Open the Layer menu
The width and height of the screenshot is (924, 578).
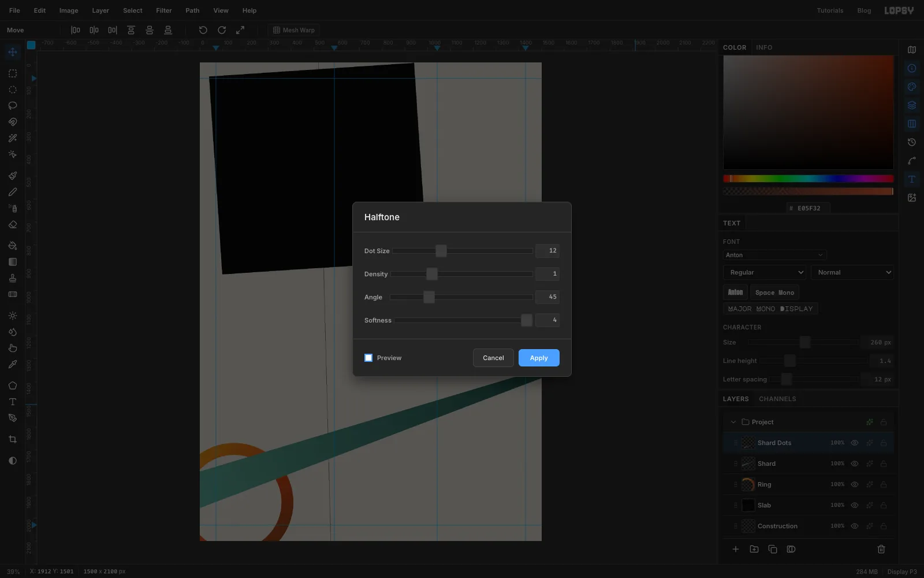(100, 10)
